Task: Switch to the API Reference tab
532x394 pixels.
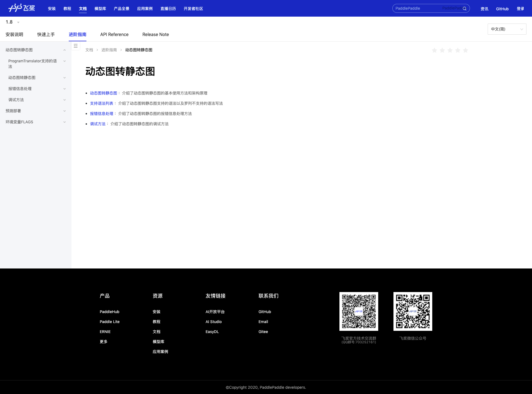Action: point(114,34)
